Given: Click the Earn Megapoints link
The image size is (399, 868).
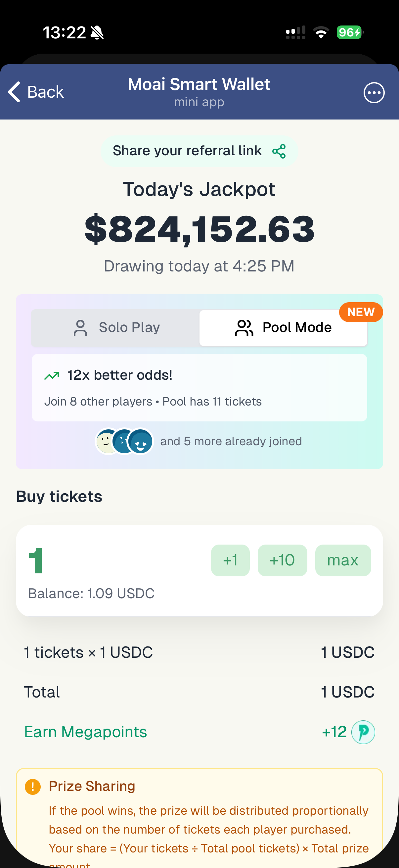Looking at the screenshot, I should coord(86,732).
